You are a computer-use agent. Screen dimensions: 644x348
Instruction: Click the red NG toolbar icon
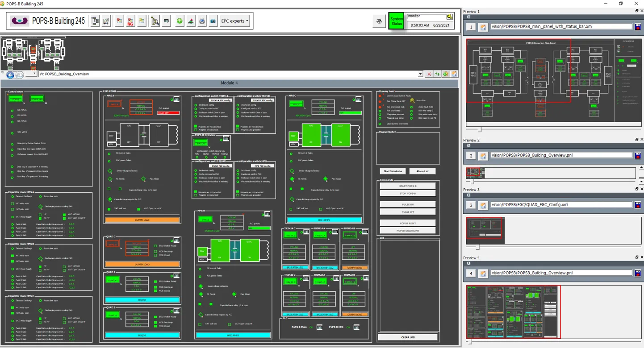click(130, 21)
